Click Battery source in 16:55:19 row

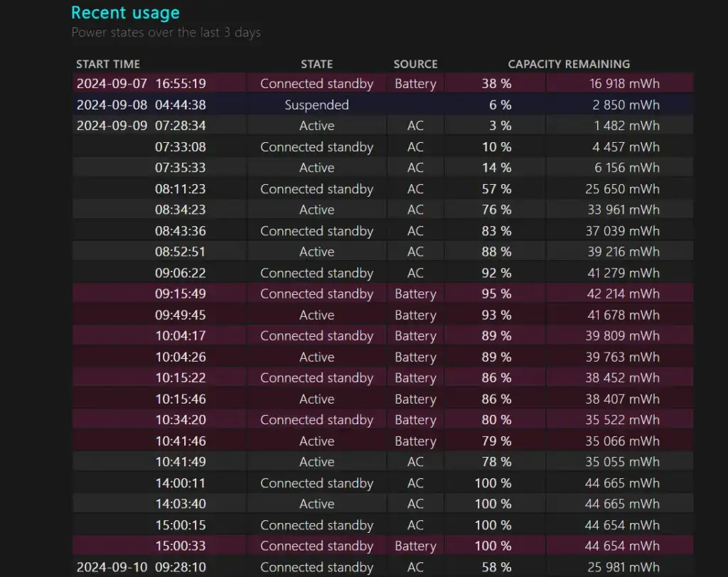click(x=415, y=84)
